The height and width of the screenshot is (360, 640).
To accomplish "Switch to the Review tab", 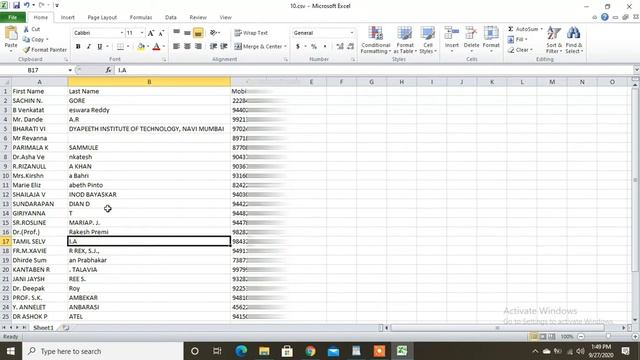I will click(x=198, y=18).
